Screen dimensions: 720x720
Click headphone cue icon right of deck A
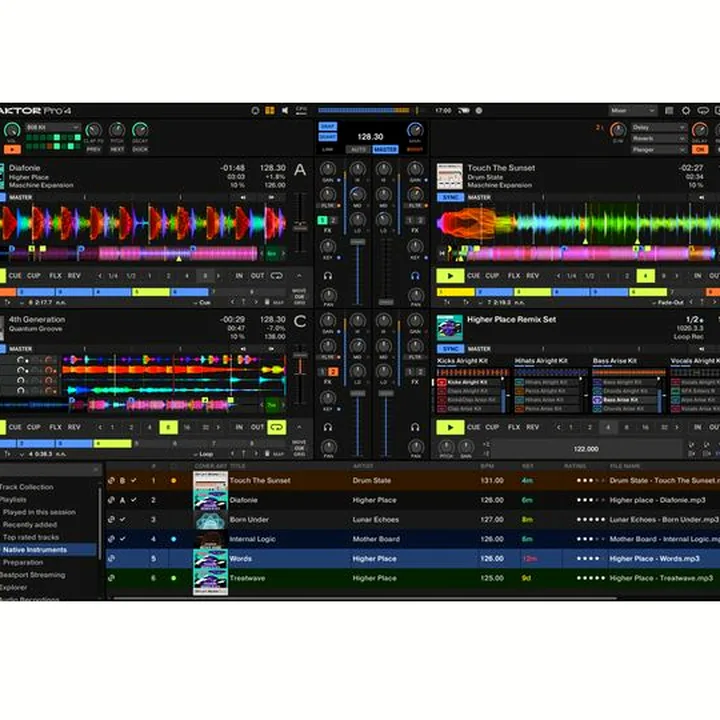pyautogui.click(x=327, y=276)
